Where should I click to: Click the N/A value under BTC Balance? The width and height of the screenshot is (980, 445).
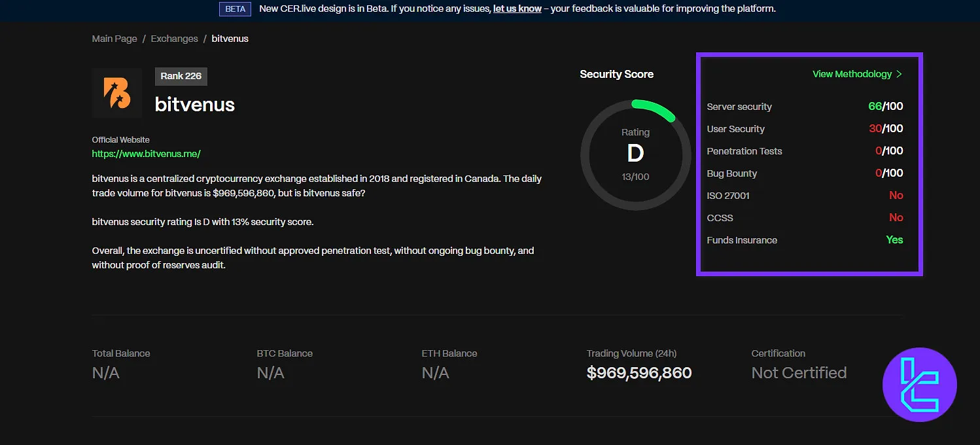pyautogui.click(x=271, y=373)
